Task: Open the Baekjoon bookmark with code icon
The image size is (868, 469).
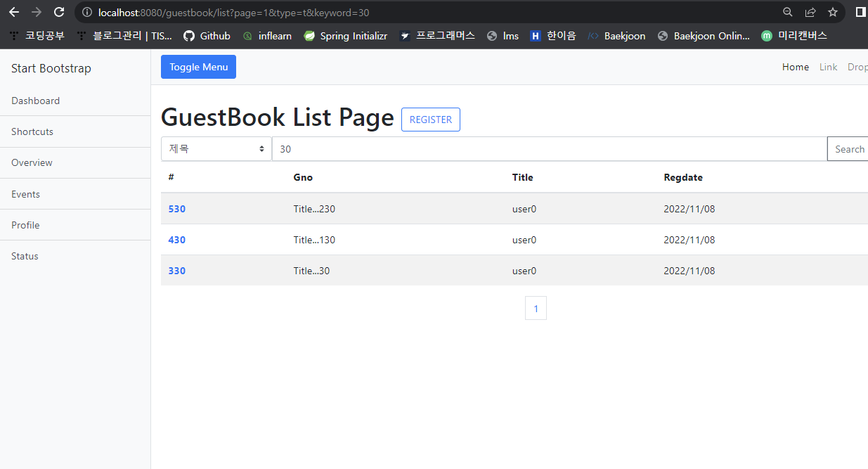Action: pos(616,36)
